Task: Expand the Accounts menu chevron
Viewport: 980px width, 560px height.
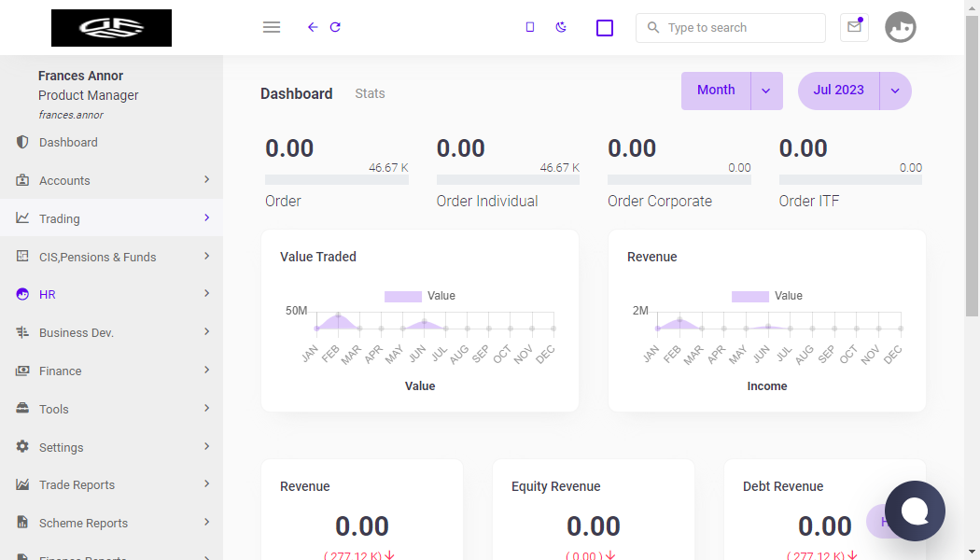Action: point(207,180)
